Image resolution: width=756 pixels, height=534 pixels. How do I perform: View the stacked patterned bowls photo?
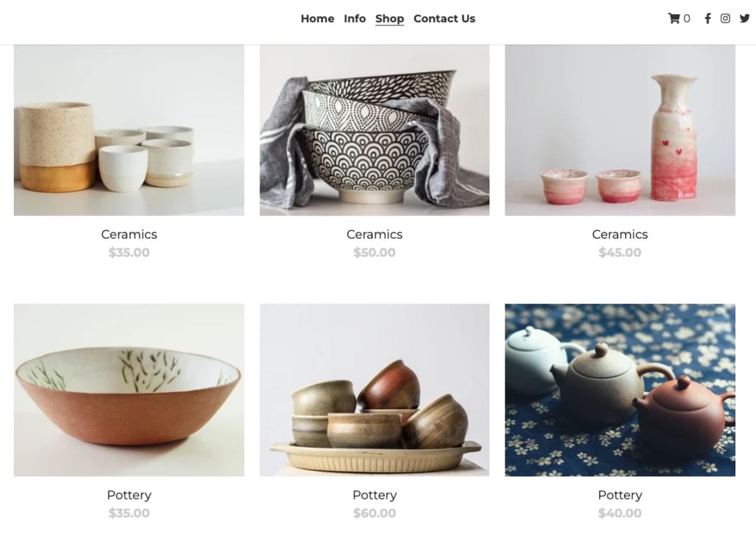coord(374,130)
